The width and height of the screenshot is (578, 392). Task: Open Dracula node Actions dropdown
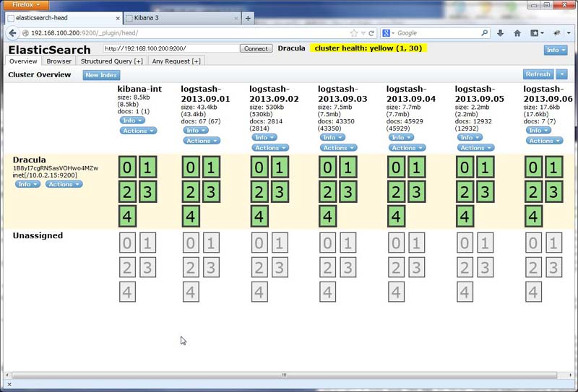64,184
